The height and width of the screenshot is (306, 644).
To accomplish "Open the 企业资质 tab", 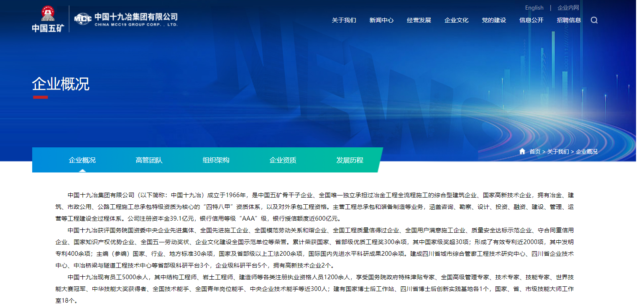I will coord(283,160).
